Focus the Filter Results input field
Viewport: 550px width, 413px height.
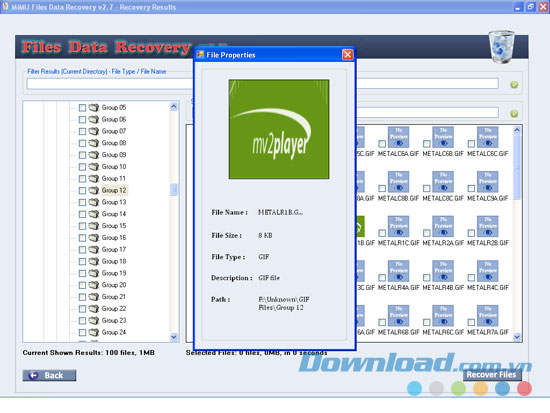110,84
